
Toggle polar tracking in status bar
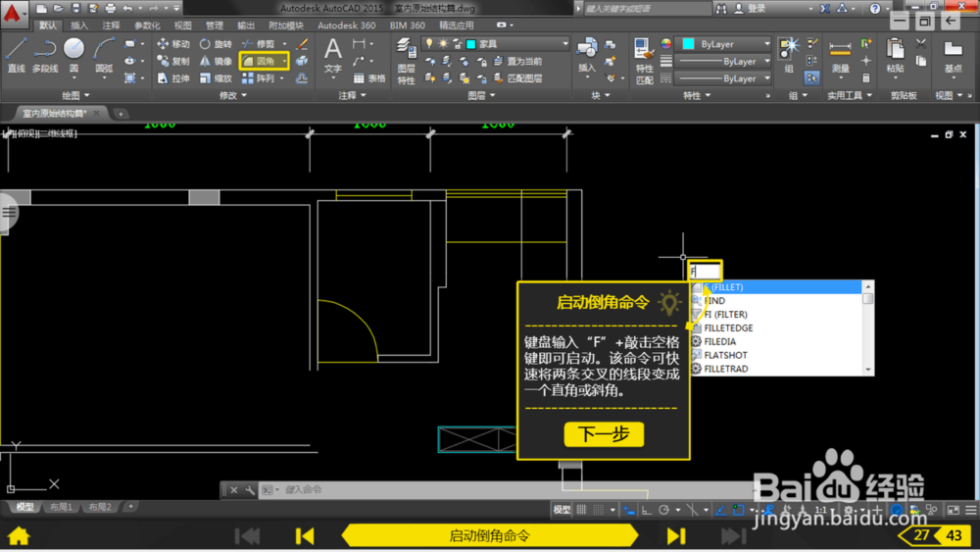[663, 510]
